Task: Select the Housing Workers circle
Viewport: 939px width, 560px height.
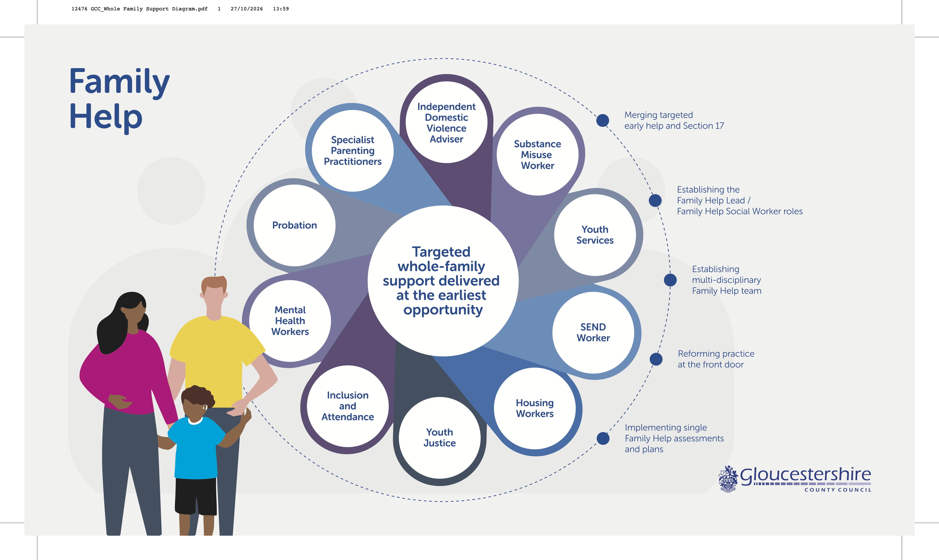Action: tap(535, 408)
